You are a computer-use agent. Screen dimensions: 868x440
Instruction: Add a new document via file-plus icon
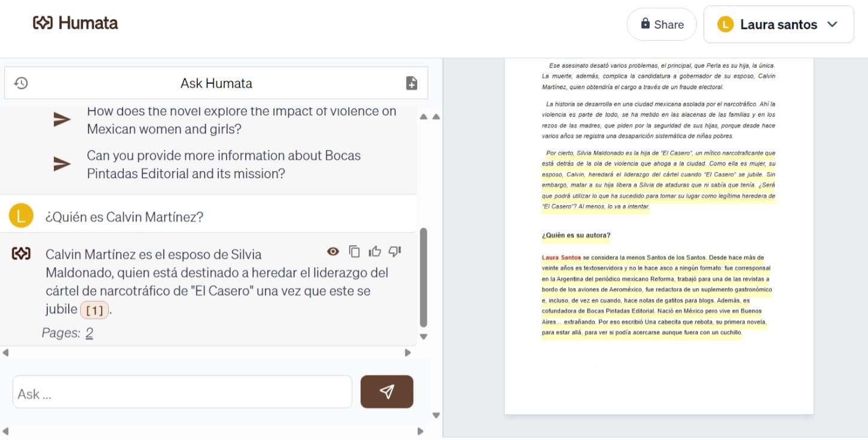[x=412, y=83]
